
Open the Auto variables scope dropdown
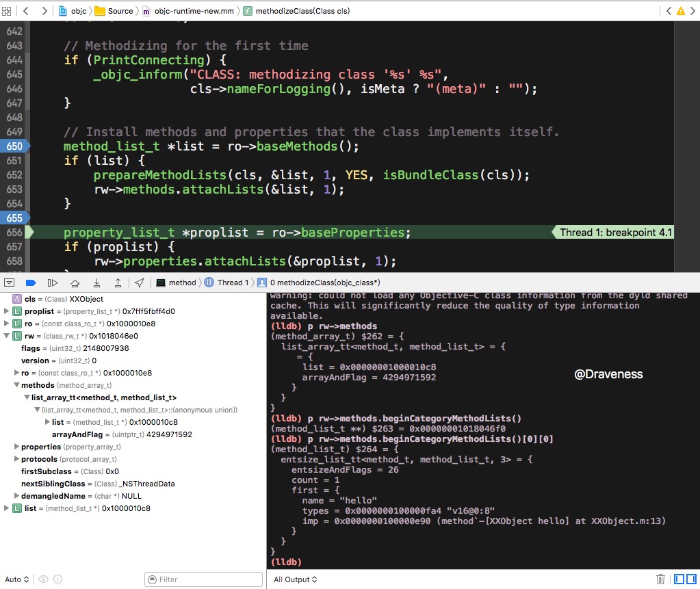[x=17, y=579]
